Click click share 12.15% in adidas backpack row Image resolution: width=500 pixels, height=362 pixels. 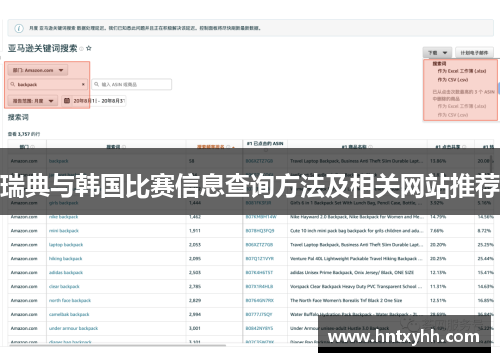tap(438, 273)
